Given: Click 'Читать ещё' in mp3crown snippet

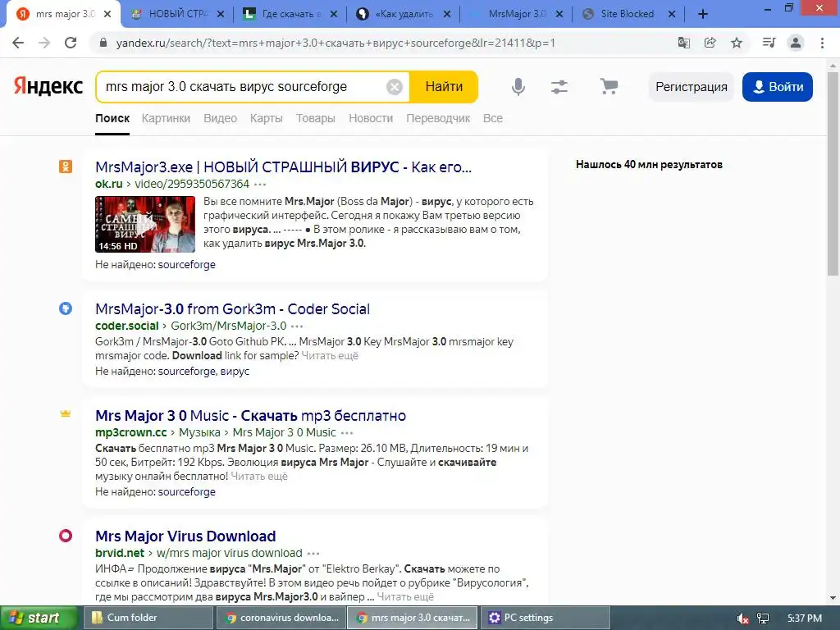Looking at the screenshot, I should (x=259, y=477).
